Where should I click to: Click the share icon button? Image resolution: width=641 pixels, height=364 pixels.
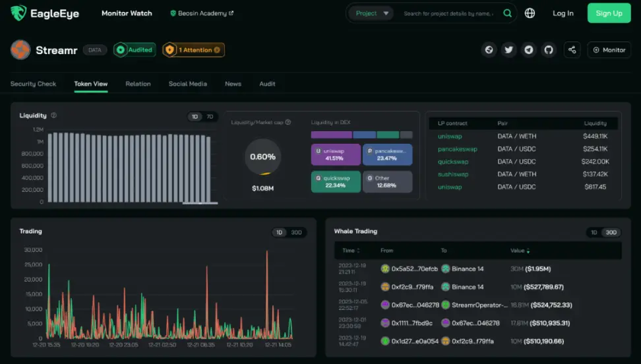(572, 50)
